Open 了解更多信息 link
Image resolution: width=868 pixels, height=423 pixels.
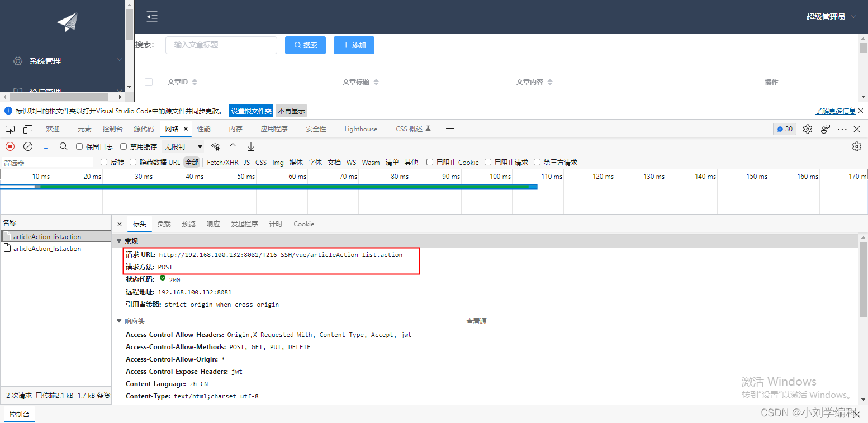tap(835, 111)
